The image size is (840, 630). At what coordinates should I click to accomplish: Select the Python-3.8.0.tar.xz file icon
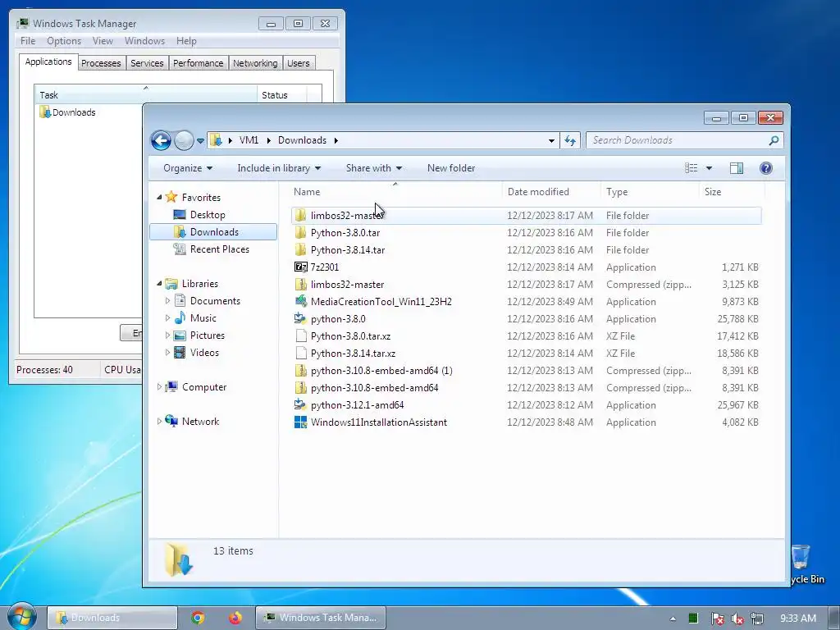[301, 336]
